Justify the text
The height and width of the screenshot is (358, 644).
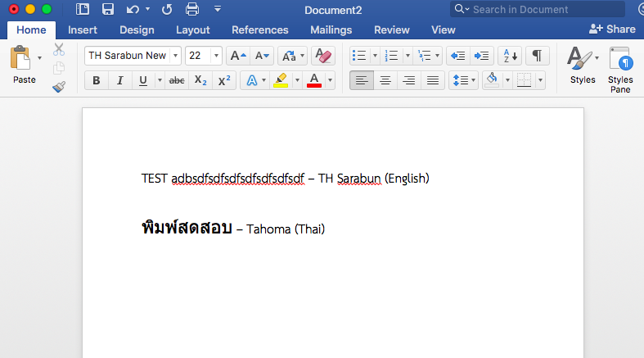(433, 80)
